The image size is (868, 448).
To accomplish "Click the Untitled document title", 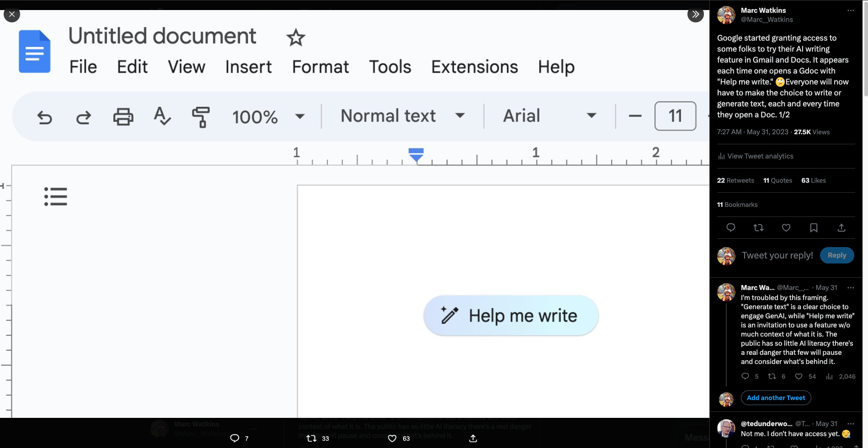I will [x=162, y=36].
